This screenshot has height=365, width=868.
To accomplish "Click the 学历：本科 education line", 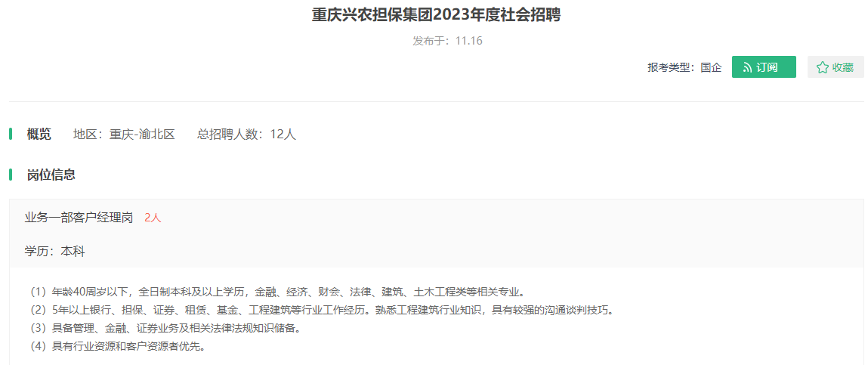I will pos(55,252).
